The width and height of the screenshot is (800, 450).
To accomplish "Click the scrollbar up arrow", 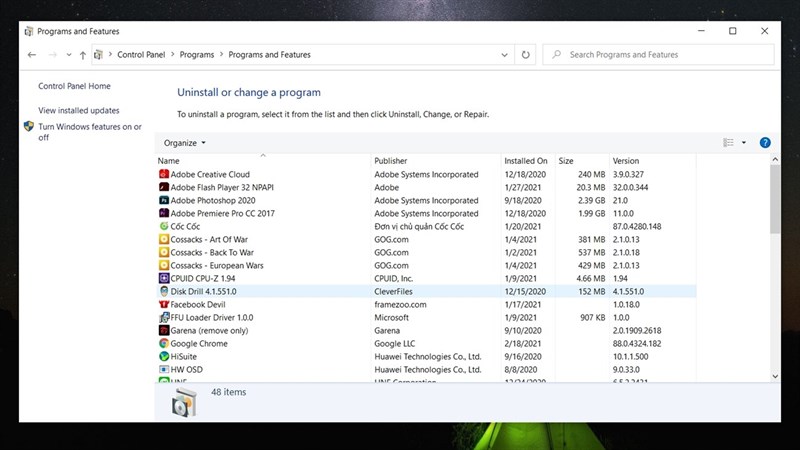I will point(775,160).
